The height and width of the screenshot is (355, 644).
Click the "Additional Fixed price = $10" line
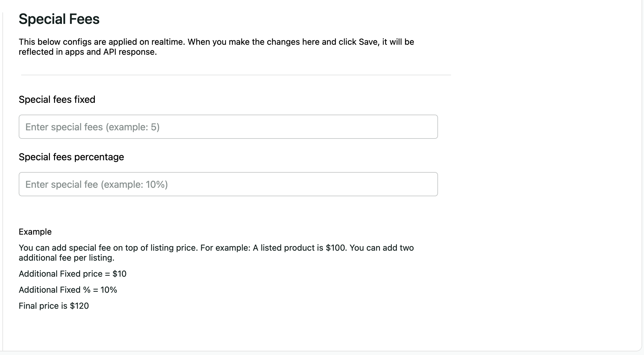[x=72, y=274]
